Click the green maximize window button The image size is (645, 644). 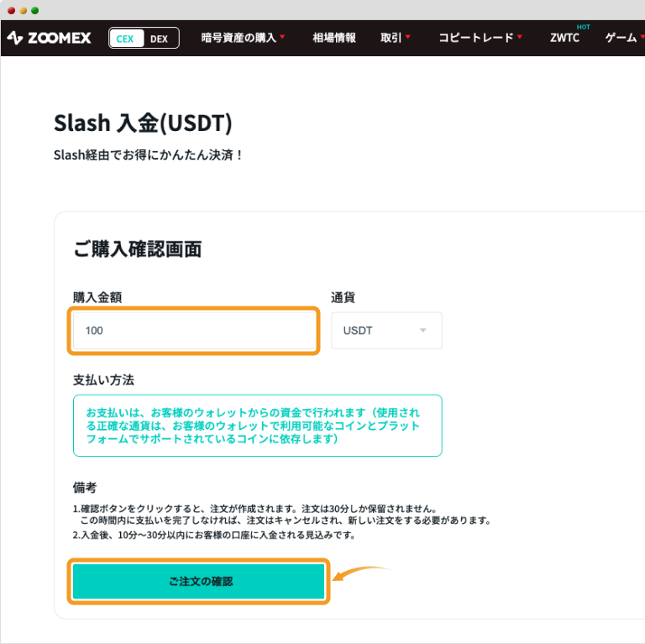[34, 10]
